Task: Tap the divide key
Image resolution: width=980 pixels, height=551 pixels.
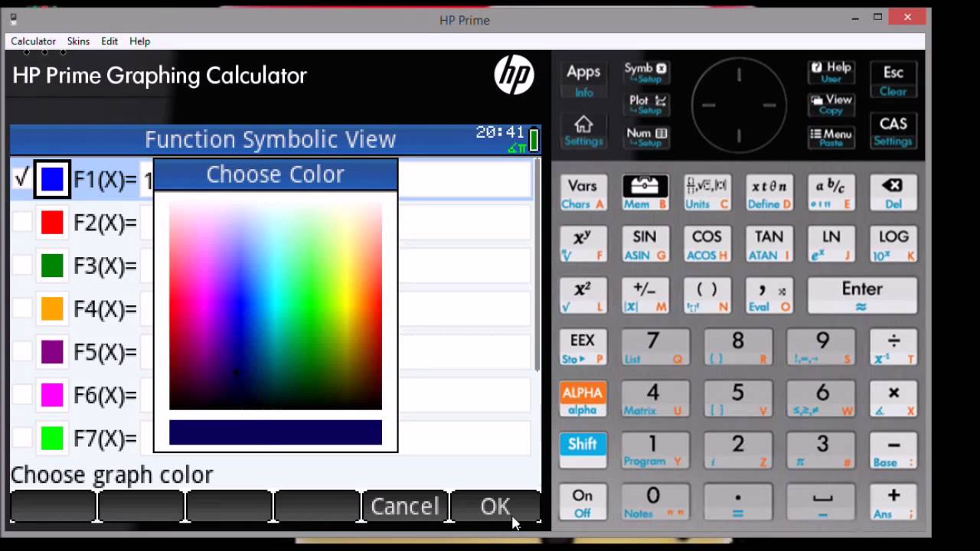Action: click(x=893, y=347)
